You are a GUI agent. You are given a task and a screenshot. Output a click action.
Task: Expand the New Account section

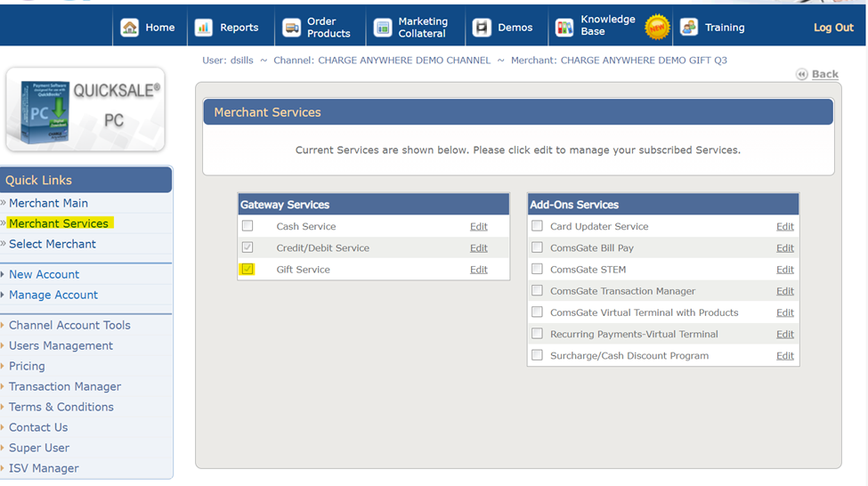pos(44,274)
